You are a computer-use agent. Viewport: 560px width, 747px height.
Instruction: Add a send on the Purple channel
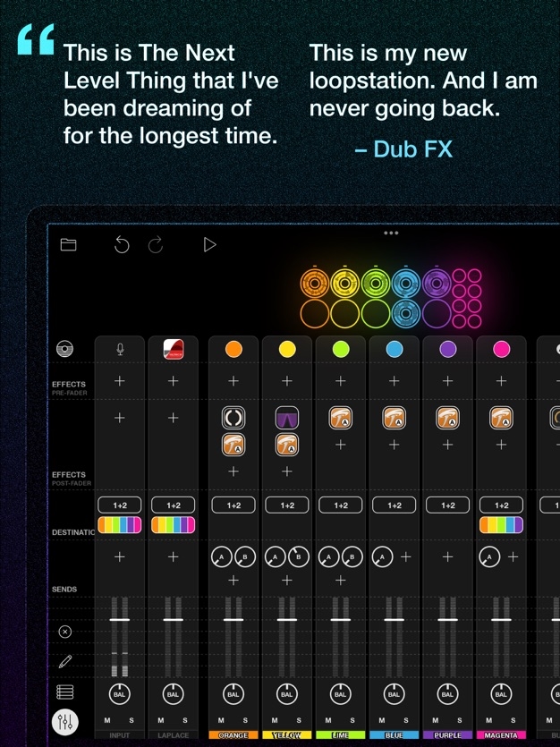point(447,556)
